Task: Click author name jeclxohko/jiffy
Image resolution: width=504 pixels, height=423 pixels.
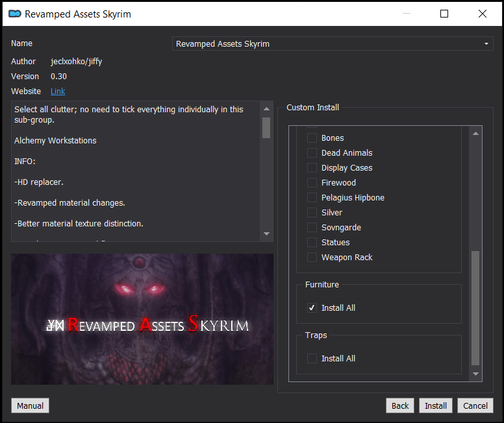Action: pos(77,62)
